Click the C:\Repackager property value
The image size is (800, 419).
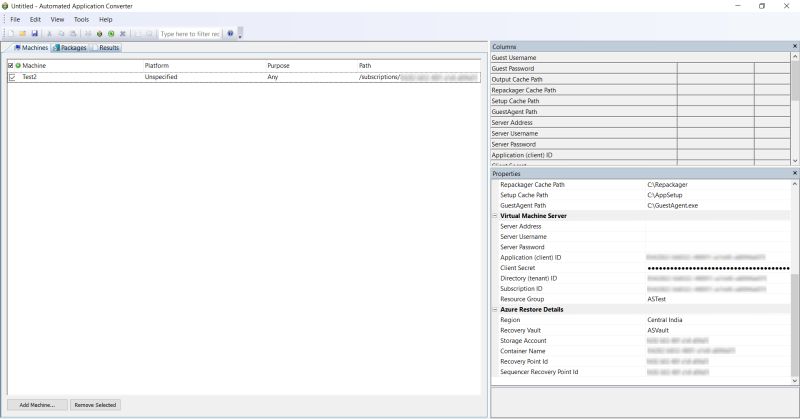[667, 185]
